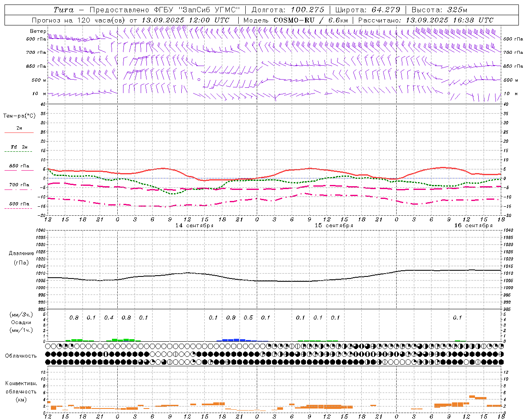Click the precipitation value "0.5"

(248, 317)
